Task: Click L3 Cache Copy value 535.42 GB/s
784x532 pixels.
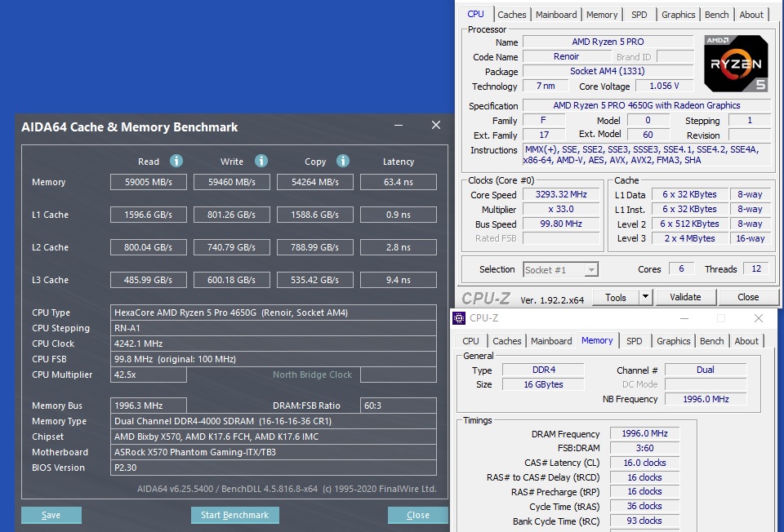Action: (315, 280)
